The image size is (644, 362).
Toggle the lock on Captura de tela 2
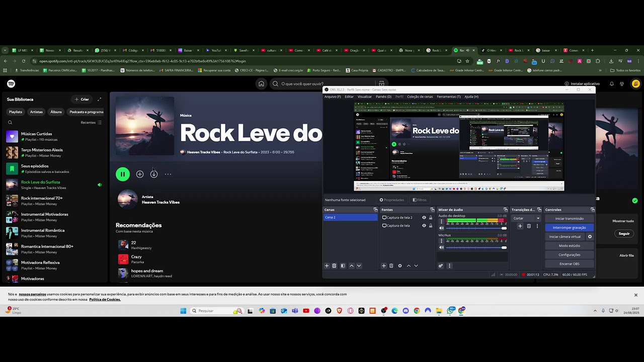(430, 218)
